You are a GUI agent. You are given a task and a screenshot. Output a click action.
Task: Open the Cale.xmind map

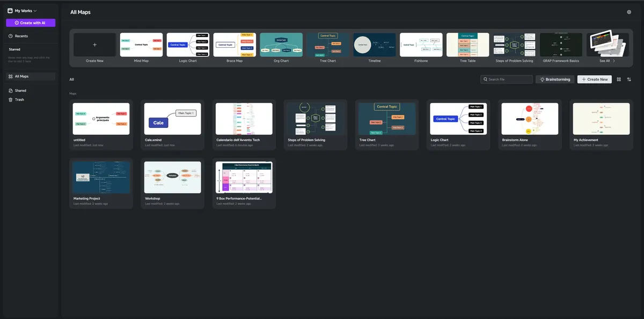[172, 124]
